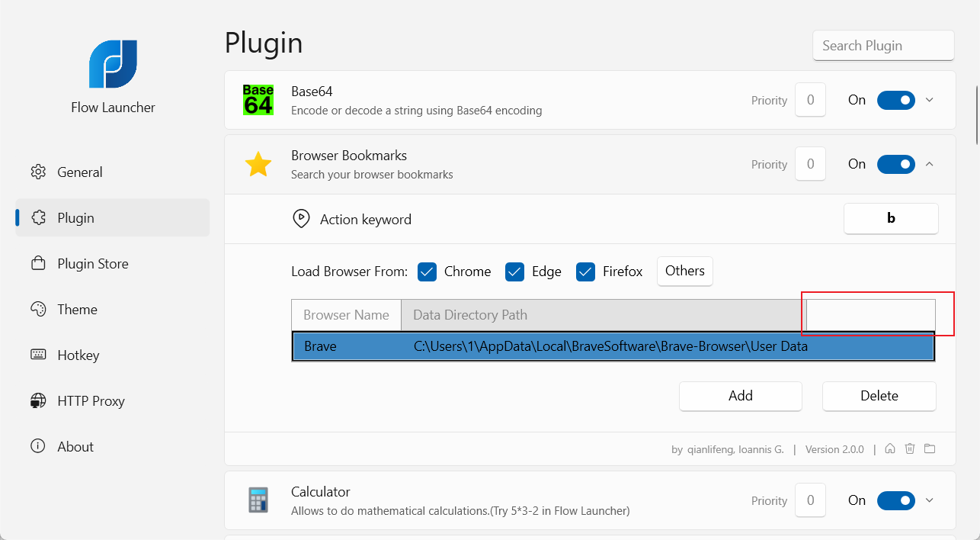Image resolution: width=980 pixels, height=540 pixels.
Task: Click the Base64 plugin icon
Action: (258, 100)
